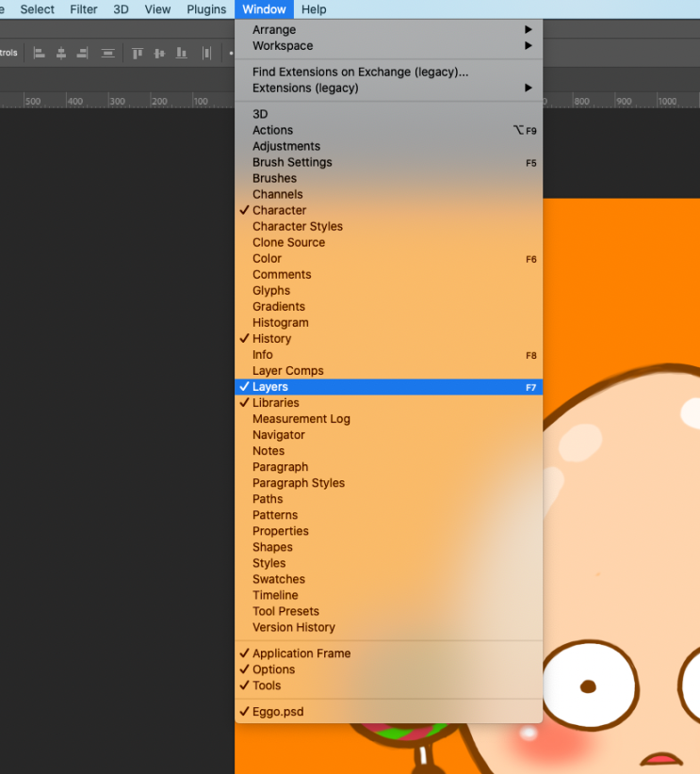
Task: Disable the Application Frame option
Action: tap(388, 653)
